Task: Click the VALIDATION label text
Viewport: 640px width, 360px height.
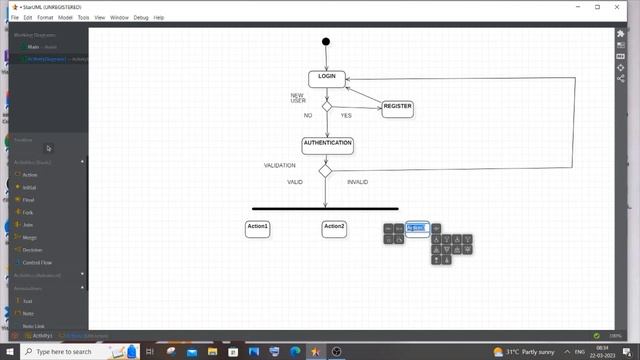Action: (x=280, y=165)
